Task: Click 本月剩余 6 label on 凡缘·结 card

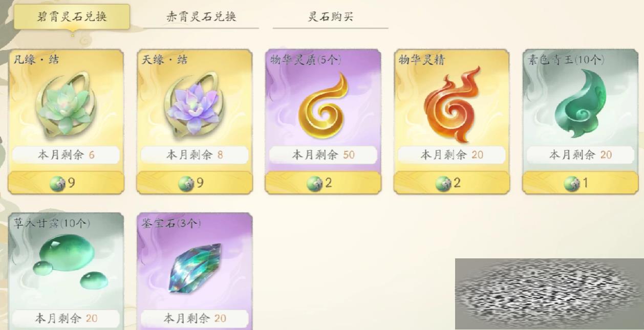Action: tap(66, 155)
